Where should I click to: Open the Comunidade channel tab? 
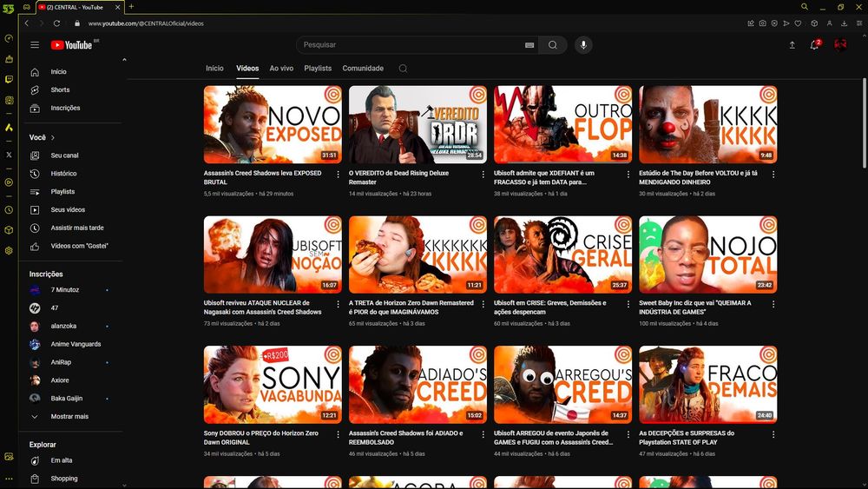coord(363,68)
